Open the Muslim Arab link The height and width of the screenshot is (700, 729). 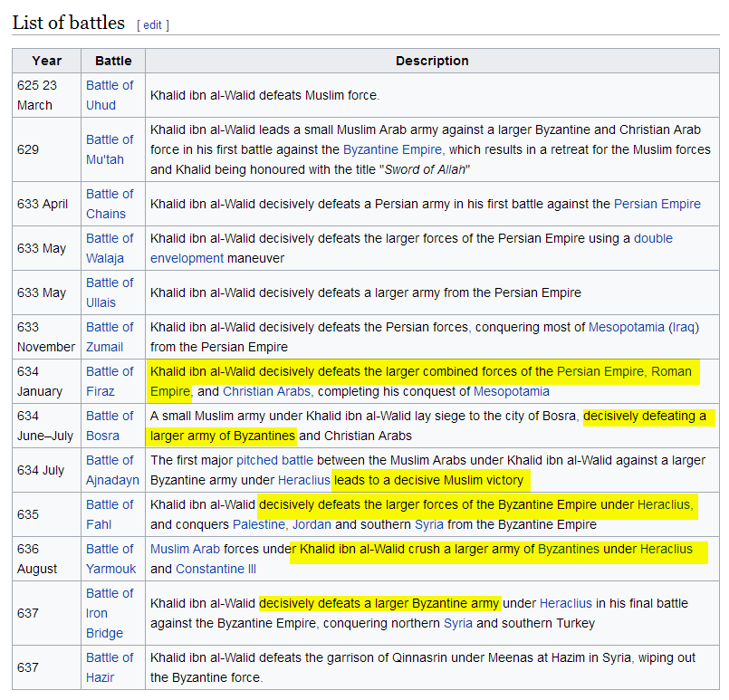185,549
